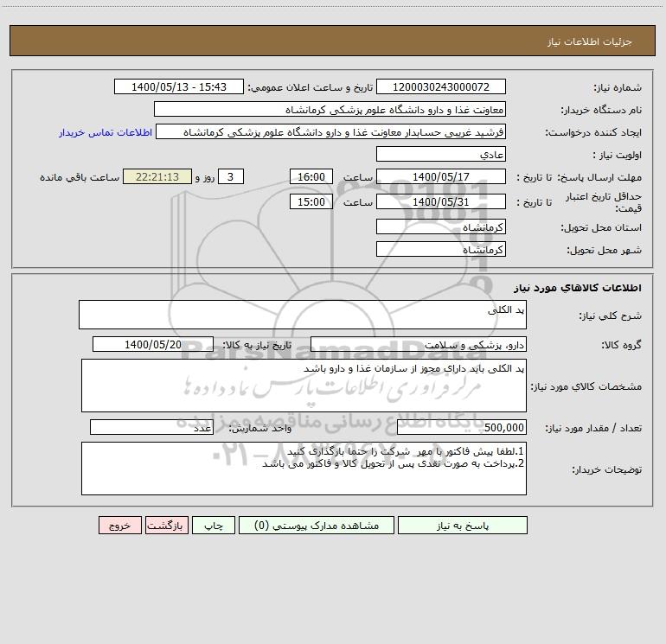Viewport: 666px width, 644px height.
Task: Click the buyer notes text area
Action: 304,469
